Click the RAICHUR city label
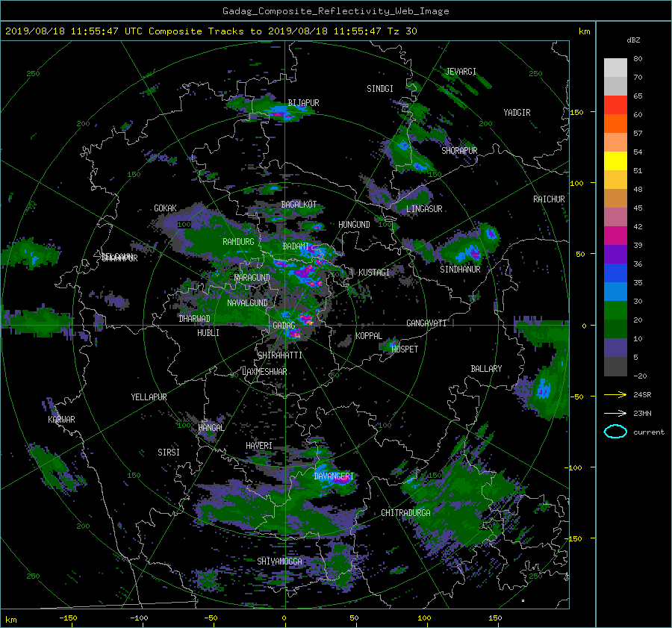This screenshot has width=672, height=628. [x=549, y=199]
